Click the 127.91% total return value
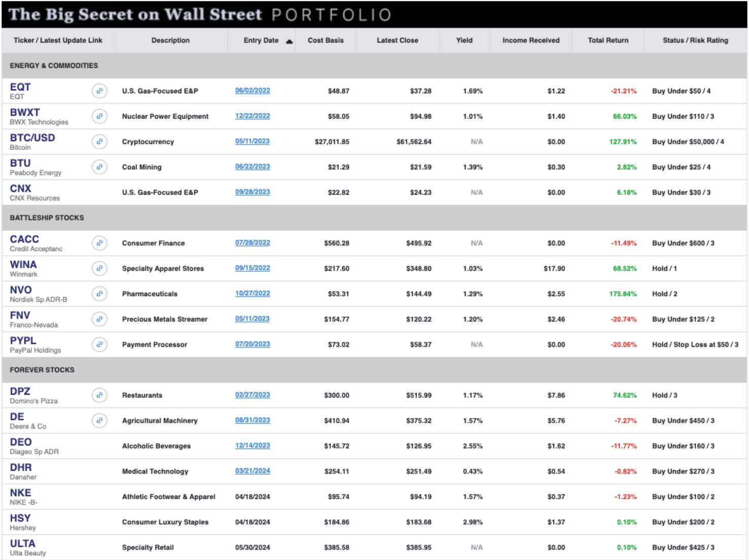 [623, 142]
